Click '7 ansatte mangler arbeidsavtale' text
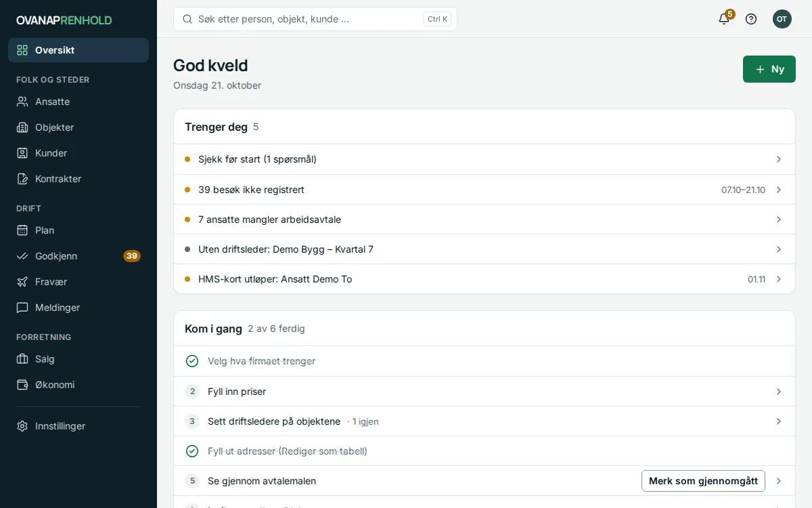Screen dimensions: 812x508 click(269, 219)
